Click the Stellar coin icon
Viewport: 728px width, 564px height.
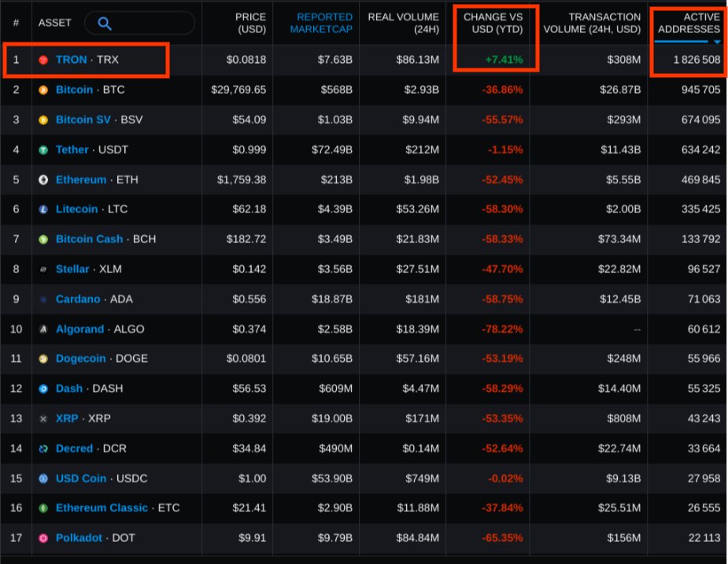pyautogui.click(x=43, y=269)
